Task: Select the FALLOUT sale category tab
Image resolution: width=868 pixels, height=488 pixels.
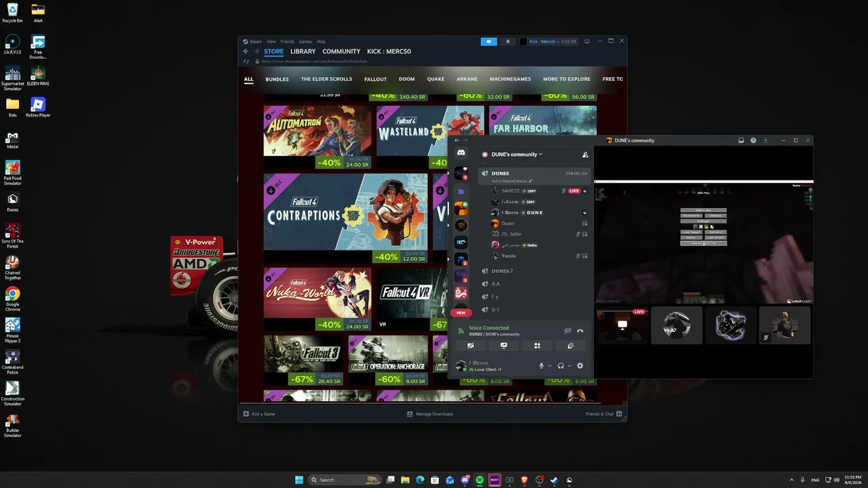Action: tap(376, 79)
